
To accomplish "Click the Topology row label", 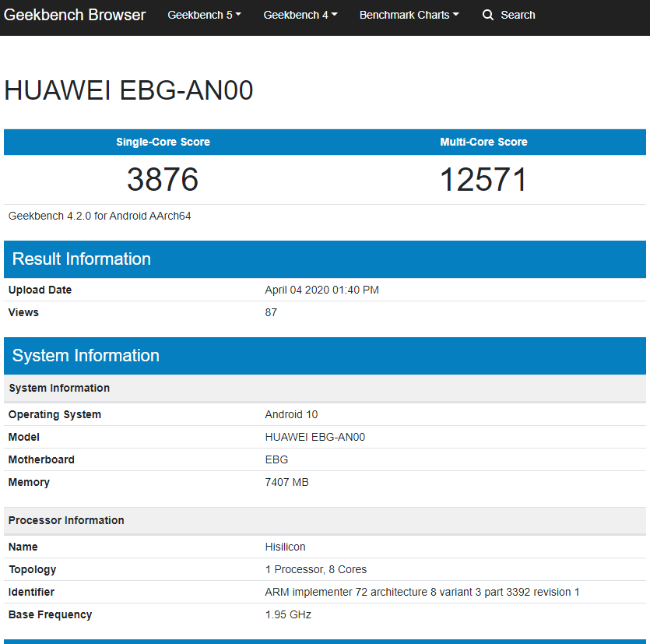I will (33, 570).
